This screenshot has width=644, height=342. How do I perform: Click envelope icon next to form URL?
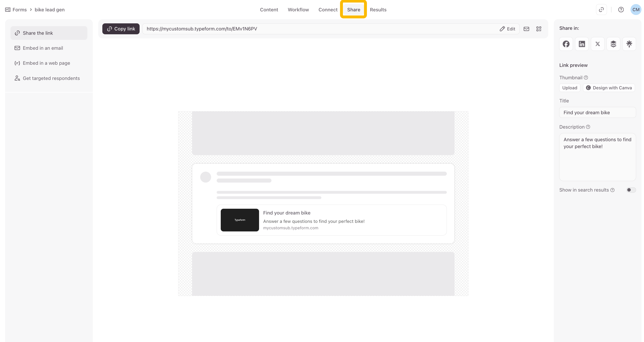click(526, 29)
